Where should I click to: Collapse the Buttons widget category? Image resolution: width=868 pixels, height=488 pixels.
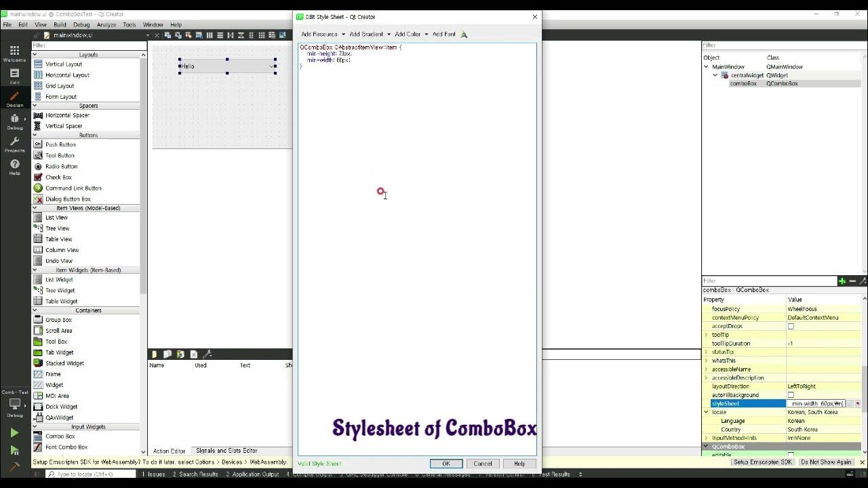35,135
